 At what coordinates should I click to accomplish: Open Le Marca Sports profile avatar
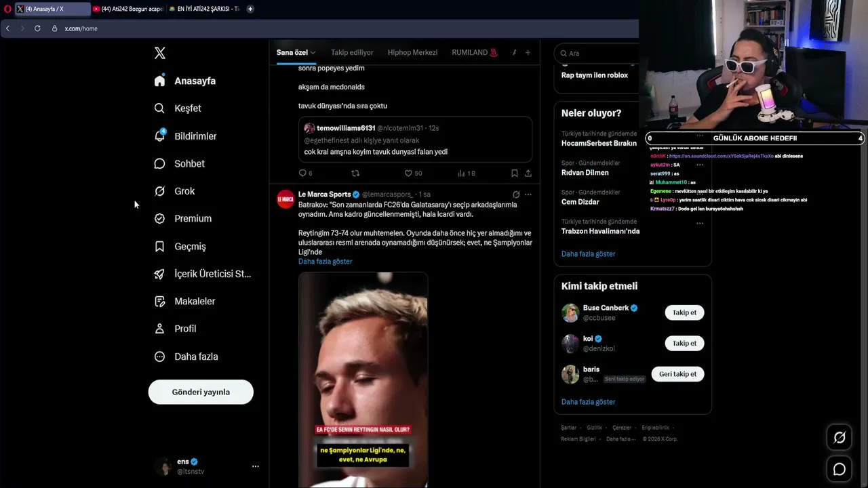click(285, 199)
